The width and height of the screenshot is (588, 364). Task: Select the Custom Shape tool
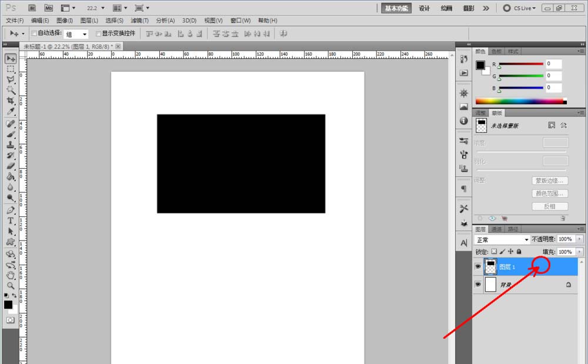[11, 242]
